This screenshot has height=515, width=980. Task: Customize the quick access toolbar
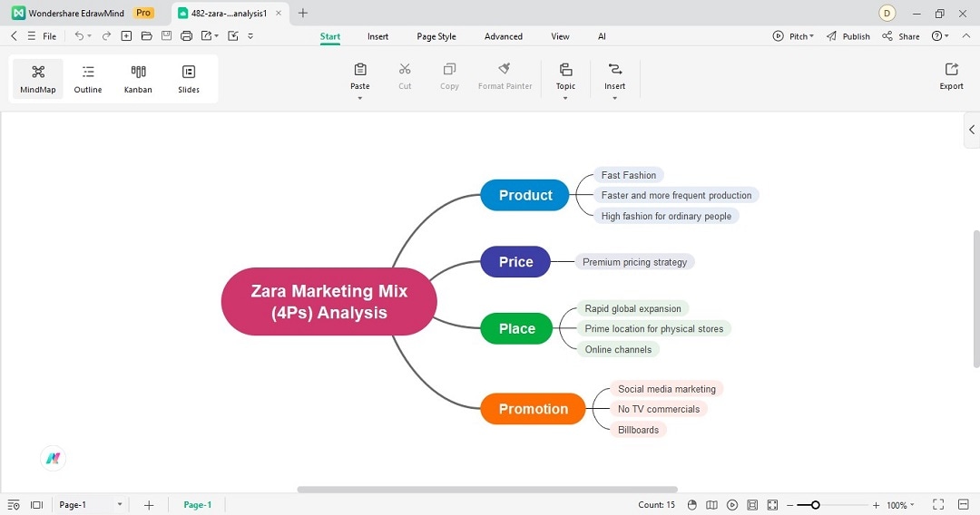point(250,36)
